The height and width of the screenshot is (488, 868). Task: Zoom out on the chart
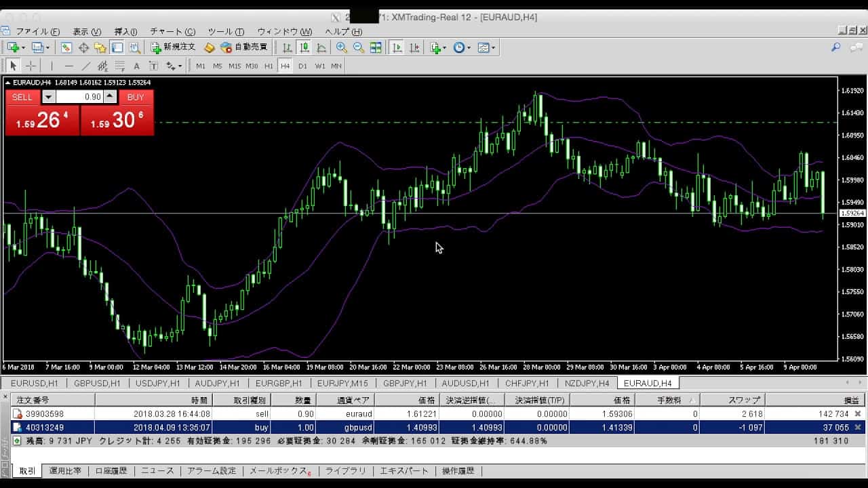[359, 47]
